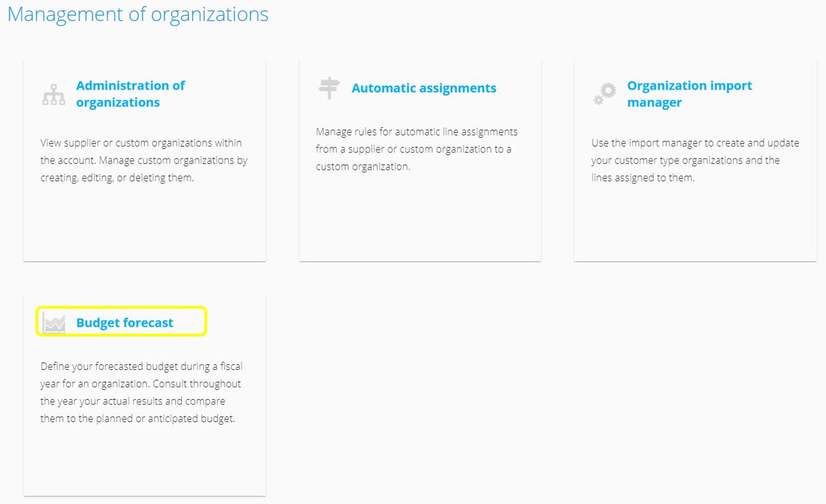Screen dimensions: 826x504
Task: Click the 'View supplier or custom organizations' description text
Action: [x=144, y=160]
